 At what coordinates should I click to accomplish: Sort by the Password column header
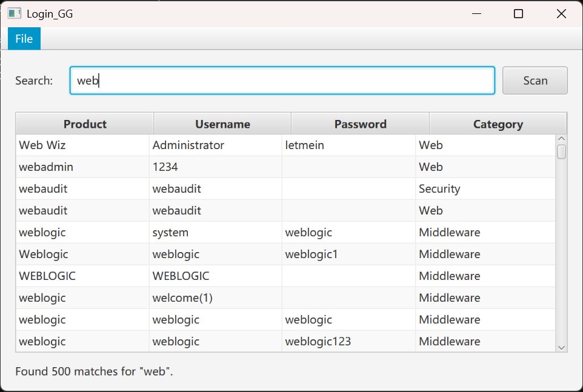(361, 124)
